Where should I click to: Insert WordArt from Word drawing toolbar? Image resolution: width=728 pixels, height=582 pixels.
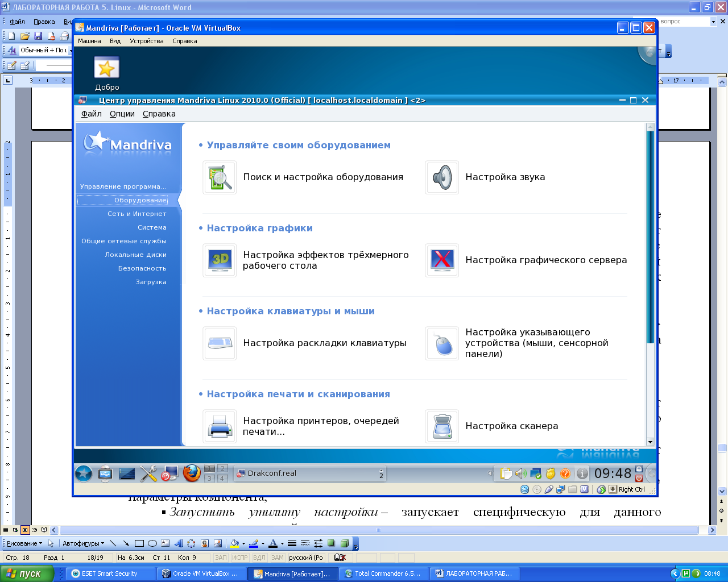click(178, 543)
